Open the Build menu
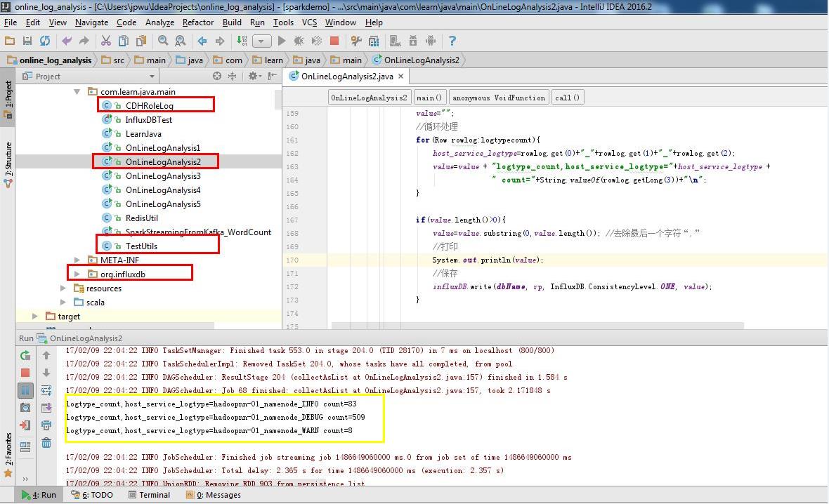 232,22
